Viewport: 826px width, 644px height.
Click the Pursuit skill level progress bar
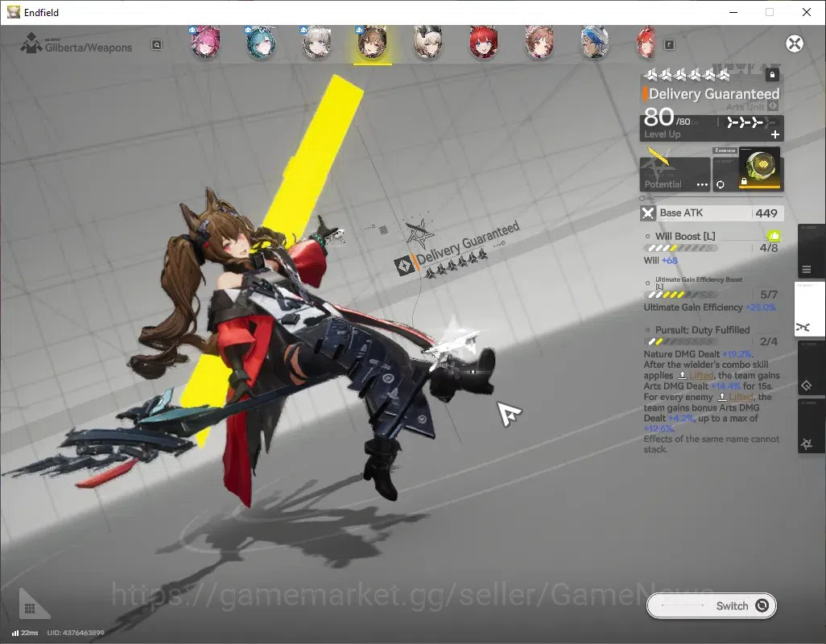[x=680, y=342]
